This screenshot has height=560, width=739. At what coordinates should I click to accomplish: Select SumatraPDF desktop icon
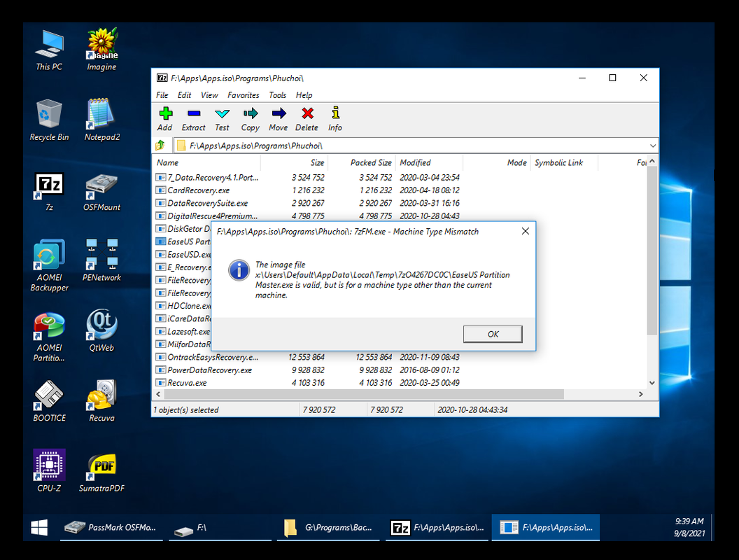point(101,472)
